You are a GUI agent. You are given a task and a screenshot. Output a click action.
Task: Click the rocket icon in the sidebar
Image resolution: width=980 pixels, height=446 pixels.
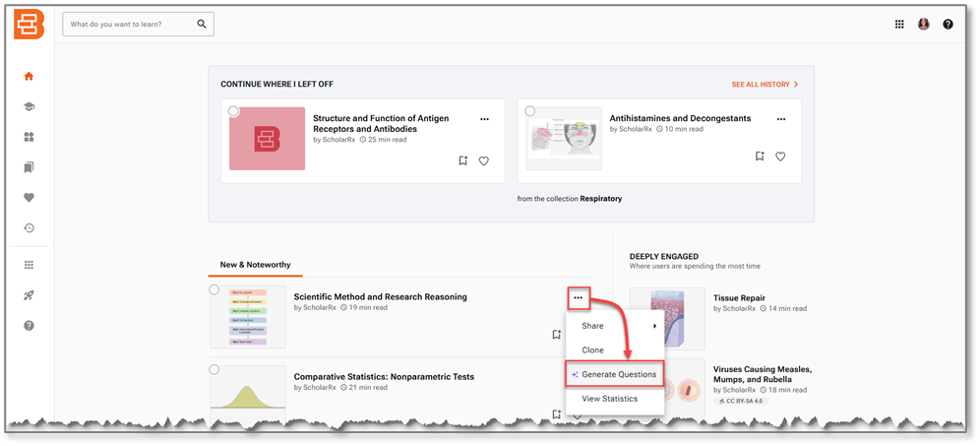click(29, 295)
